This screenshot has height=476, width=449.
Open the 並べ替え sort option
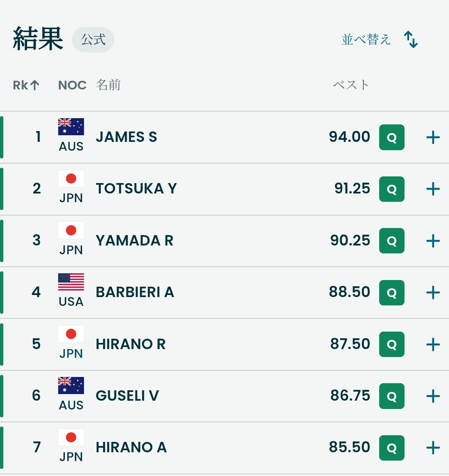366,40
